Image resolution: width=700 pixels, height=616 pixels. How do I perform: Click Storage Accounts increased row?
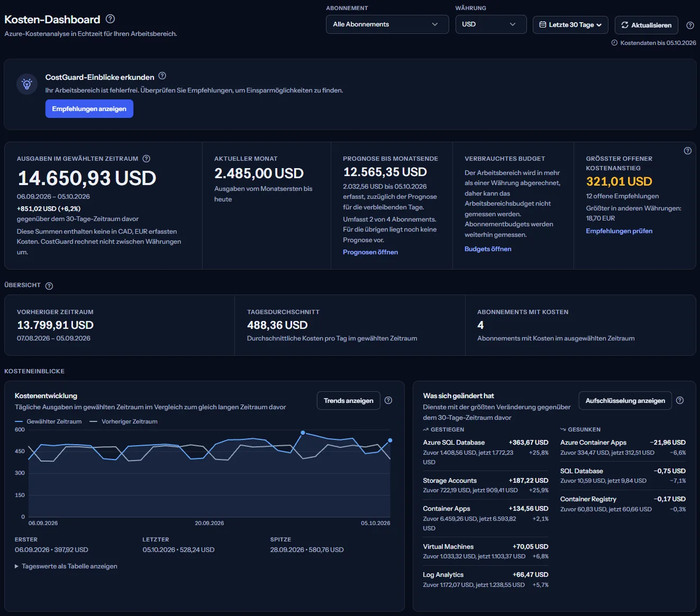[x=486, y=485]
